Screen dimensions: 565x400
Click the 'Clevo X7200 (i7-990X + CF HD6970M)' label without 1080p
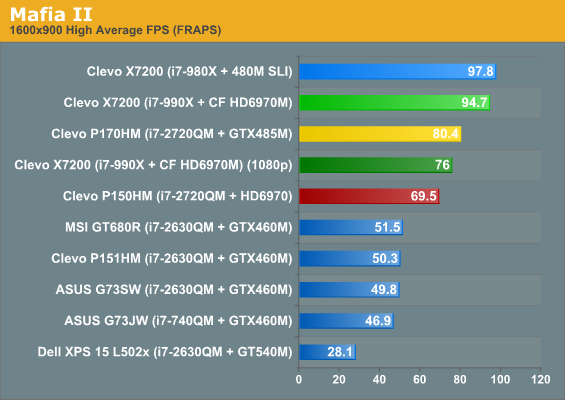178,103
